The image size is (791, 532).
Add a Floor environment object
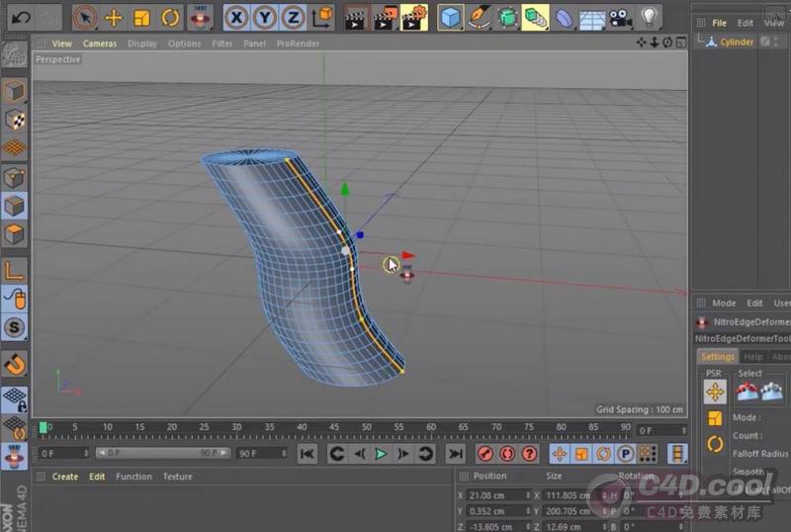[x=592, y=19]
